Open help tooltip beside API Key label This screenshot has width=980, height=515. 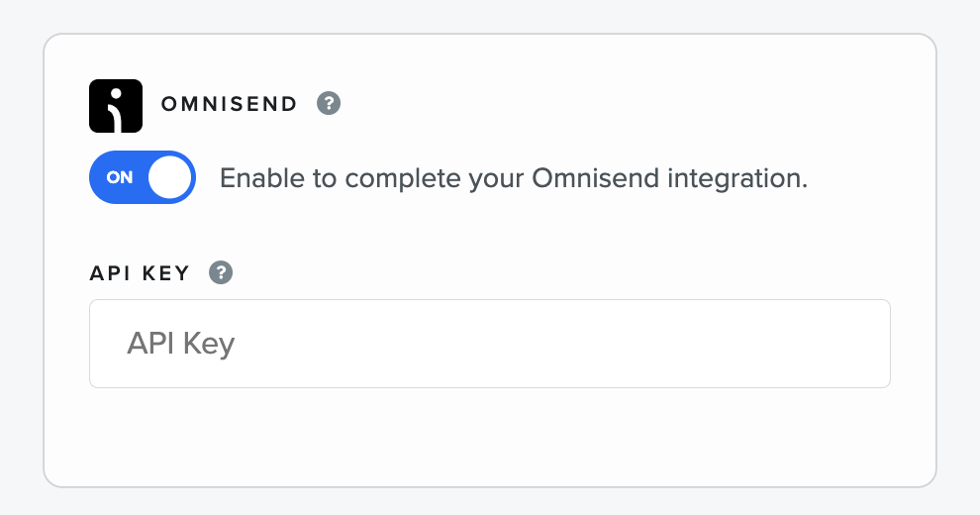pos(221,272)
